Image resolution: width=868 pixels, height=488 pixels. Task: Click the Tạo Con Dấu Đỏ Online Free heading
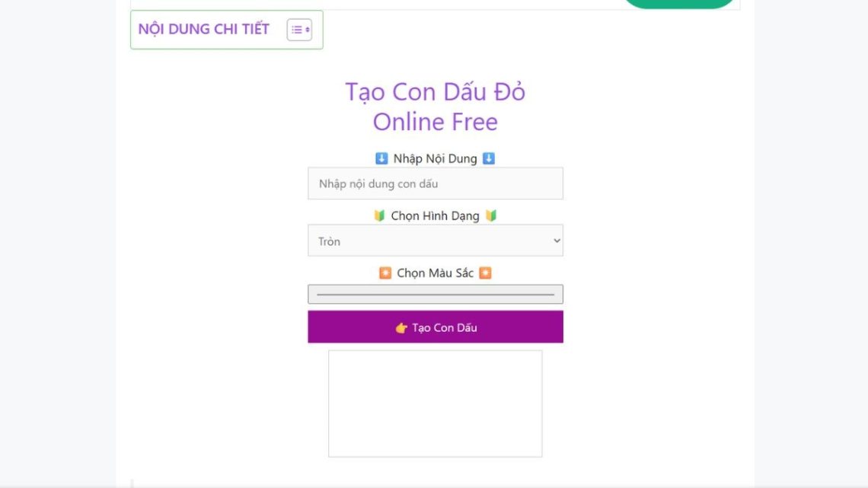pos(435,107)
